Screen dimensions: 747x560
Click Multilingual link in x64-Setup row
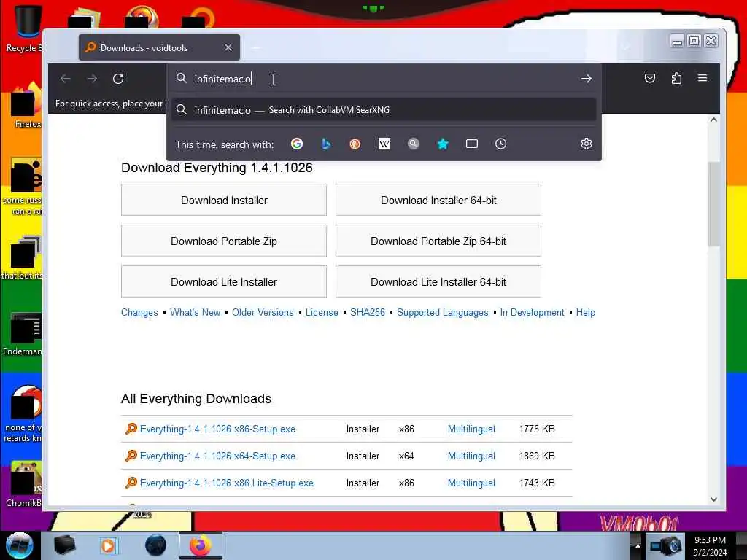click(471, 456)
